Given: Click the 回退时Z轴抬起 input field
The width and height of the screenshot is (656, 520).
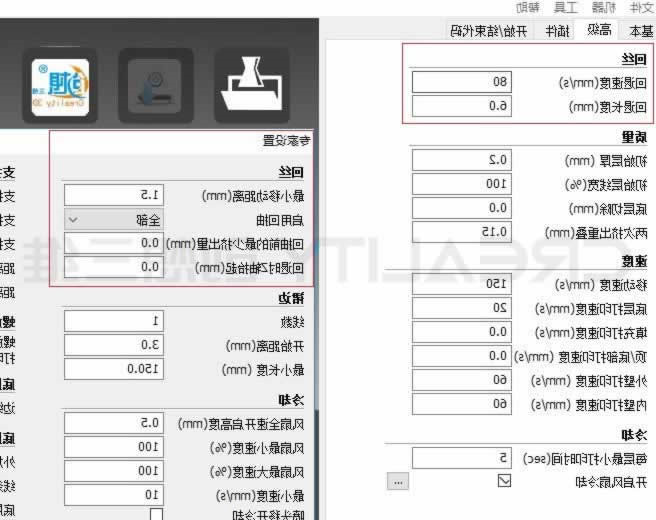Looking at the screenshot, I should [114, 267].
